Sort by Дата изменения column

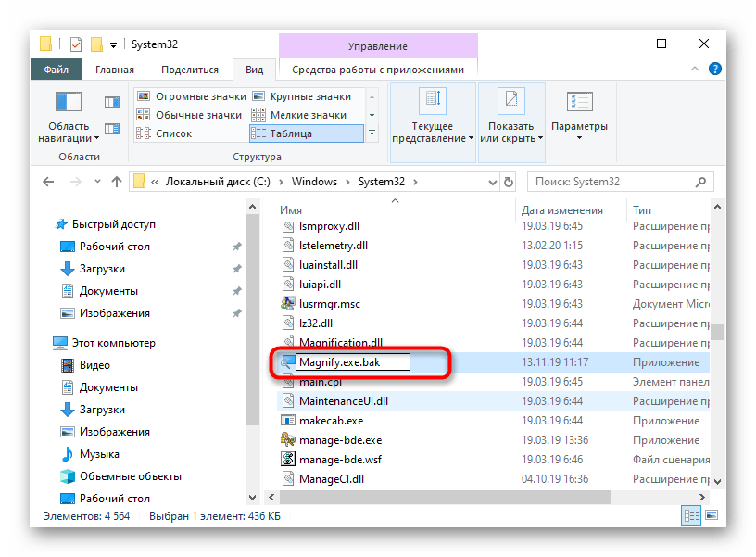click(x=562, y=210)
